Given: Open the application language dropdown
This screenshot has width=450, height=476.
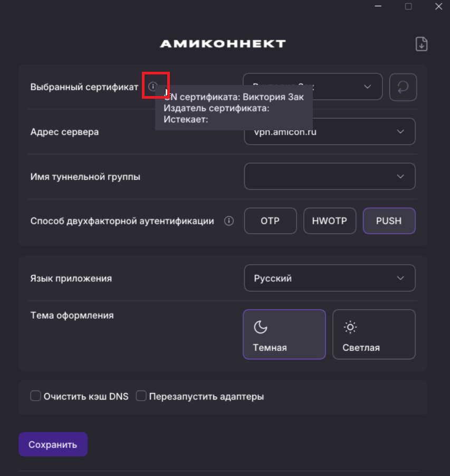Looking at the screenshot, I should tap(400, 278).
